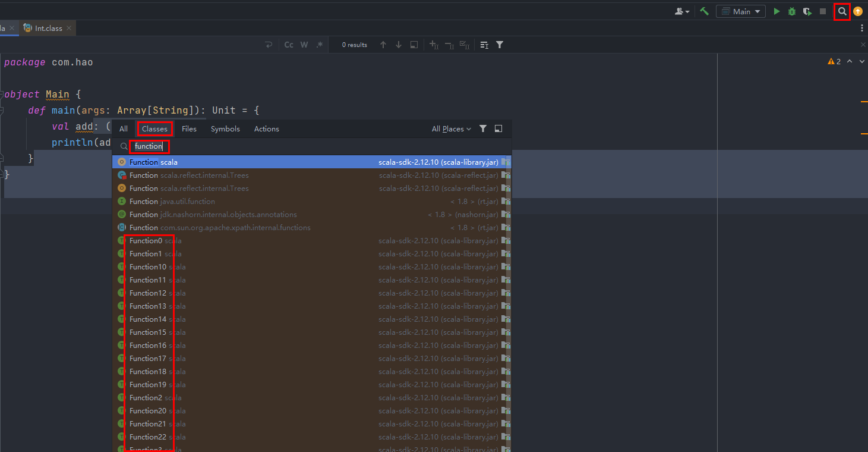The image size is (868, 452).
Task: Select the Function20 scala result
Action: [312, 410]
